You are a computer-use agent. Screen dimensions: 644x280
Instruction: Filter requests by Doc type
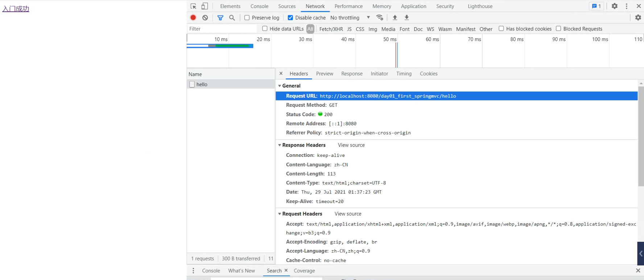pyautogui.click(x=418, y=29)
